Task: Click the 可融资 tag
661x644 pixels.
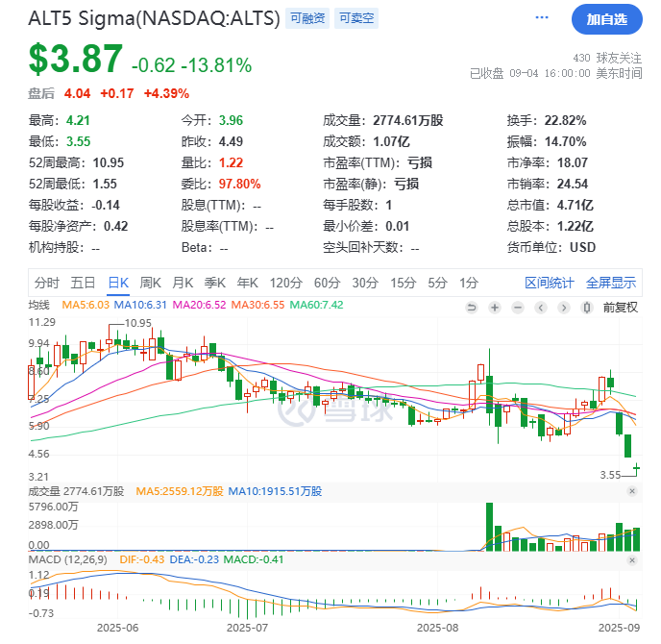Action: pos(307,18)
